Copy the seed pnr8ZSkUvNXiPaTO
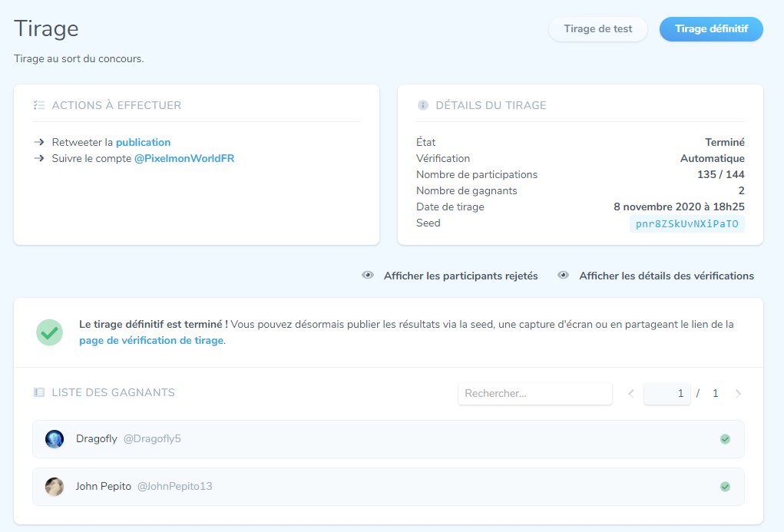This screenshot has width=784, height=532. pyautogui.click(x=686, y=223)
